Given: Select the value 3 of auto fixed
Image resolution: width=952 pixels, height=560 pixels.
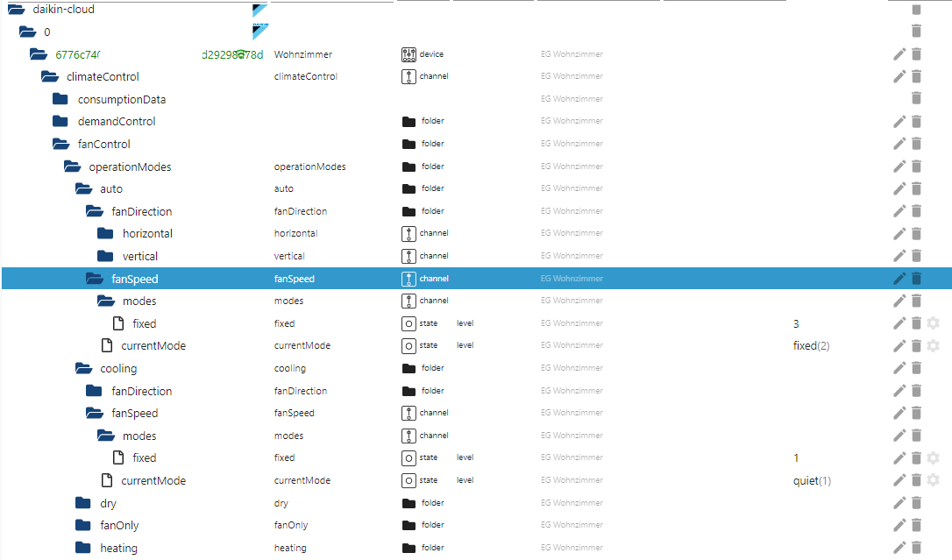Looking at the screenshot, I should [796, 324].
